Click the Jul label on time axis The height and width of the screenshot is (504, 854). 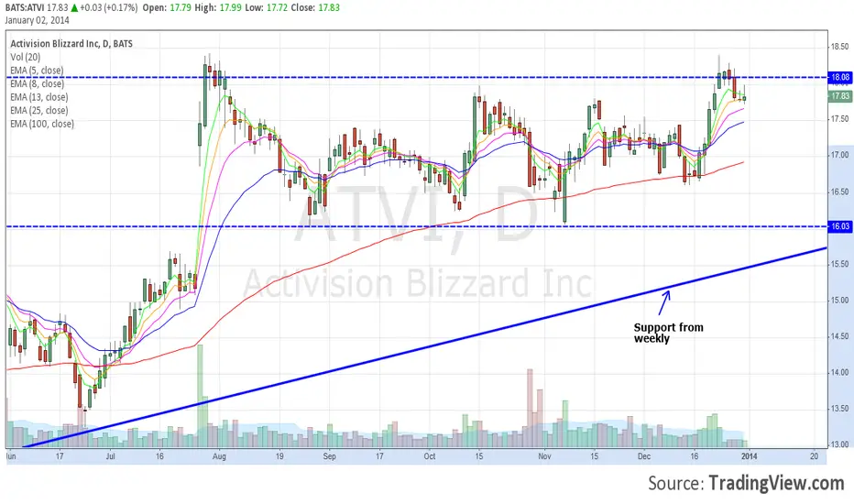pyautogui.click(x=111, y=456)
